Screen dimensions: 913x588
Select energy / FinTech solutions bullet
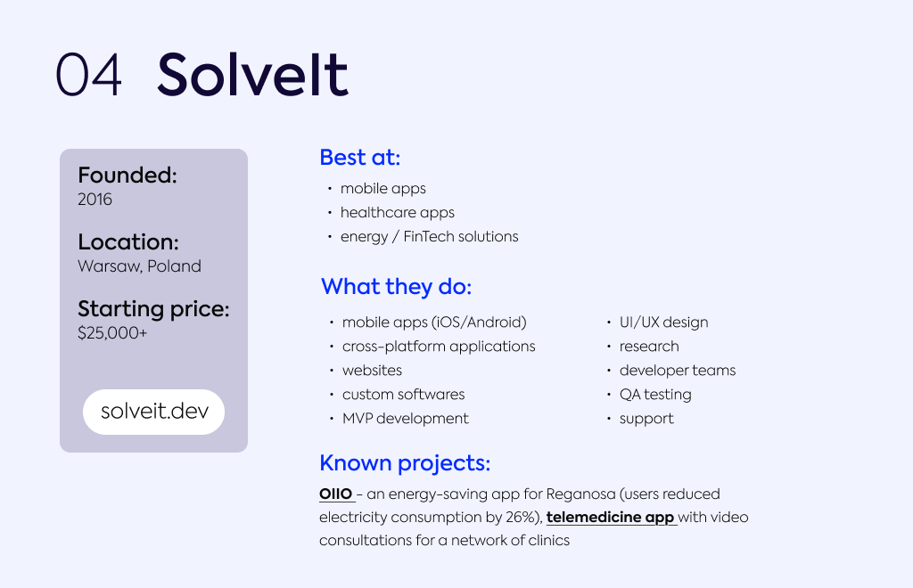click(429, 237)
